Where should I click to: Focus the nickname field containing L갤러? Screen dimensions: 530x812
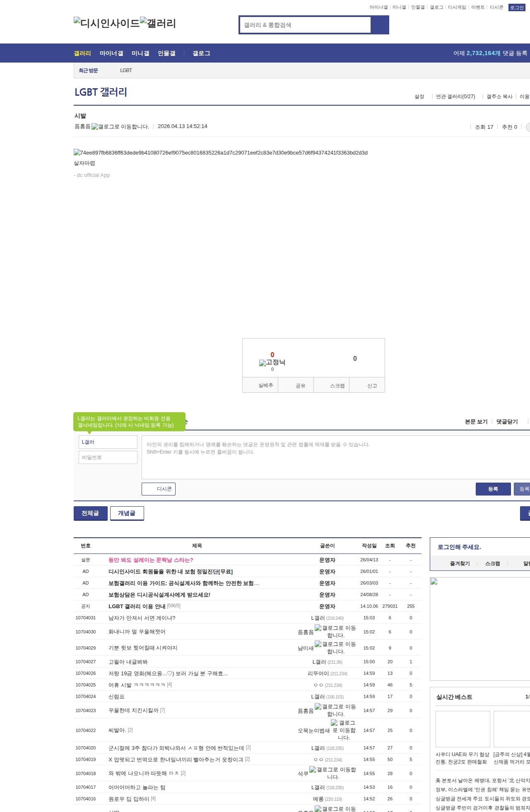[x=108, y=442]
